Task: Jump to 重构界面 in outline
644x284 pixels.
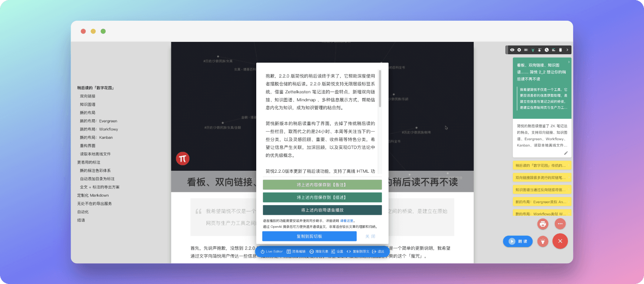Action: 88,146
